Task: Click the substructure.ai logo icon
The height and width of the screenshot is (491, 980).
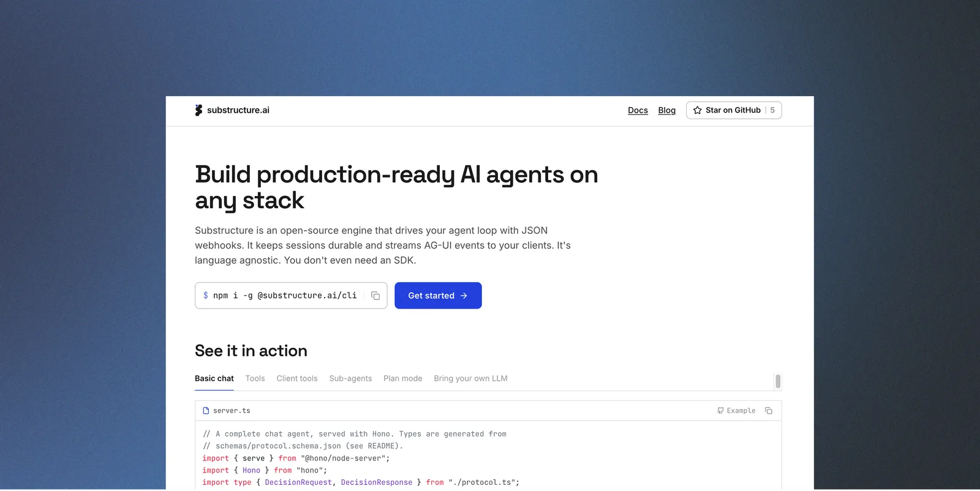Action: coord(198,110)
